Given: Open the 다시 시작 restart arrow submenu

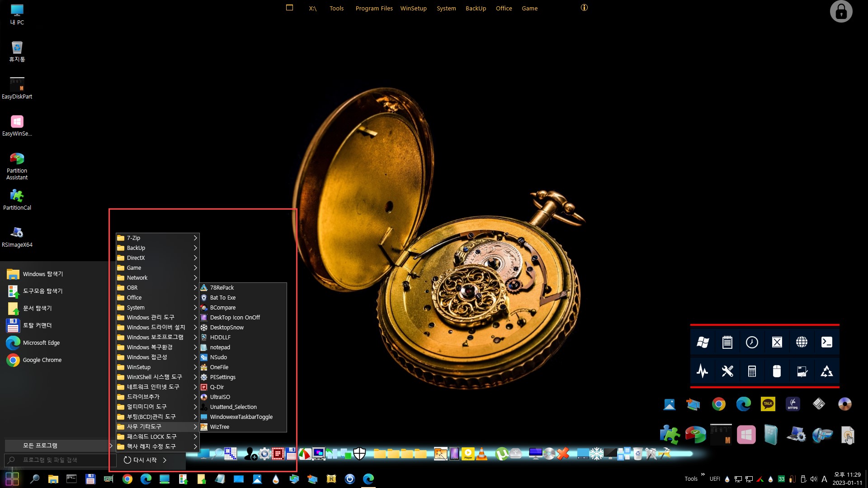Looking at the screenshot, I should [165, 460].
